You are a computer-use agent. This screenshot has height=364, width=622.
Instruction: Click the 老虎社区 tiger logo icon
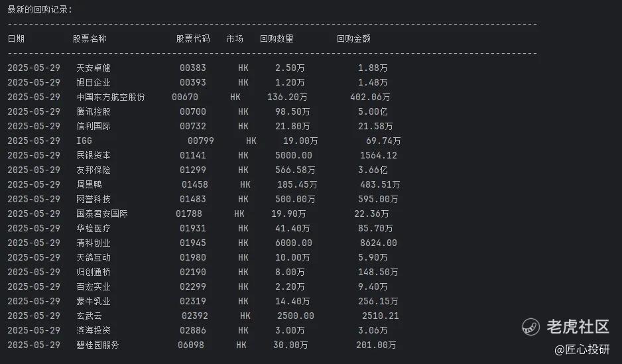point(530,327)
